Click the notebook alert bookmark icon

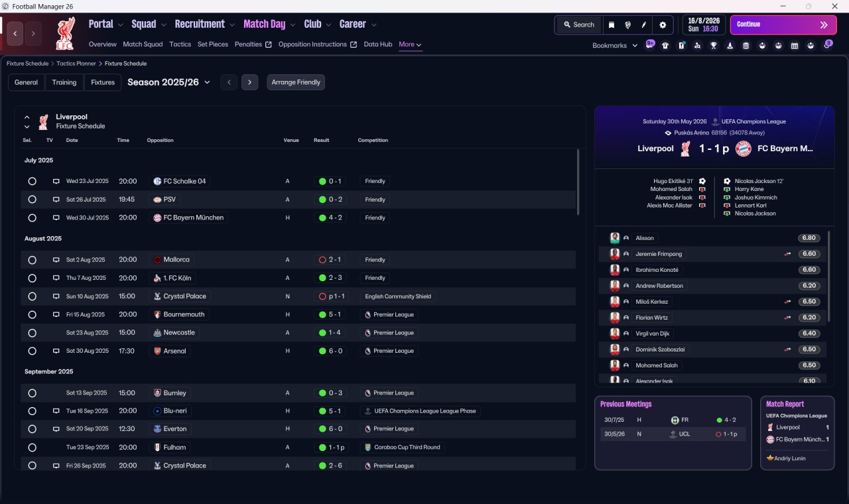click(681, 46)
